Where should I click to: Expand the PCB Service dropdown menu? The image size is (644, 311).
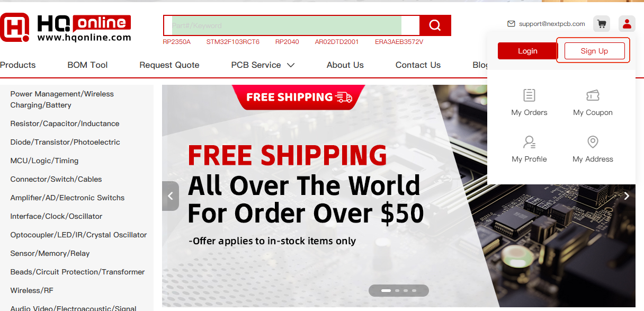[263, 65]
